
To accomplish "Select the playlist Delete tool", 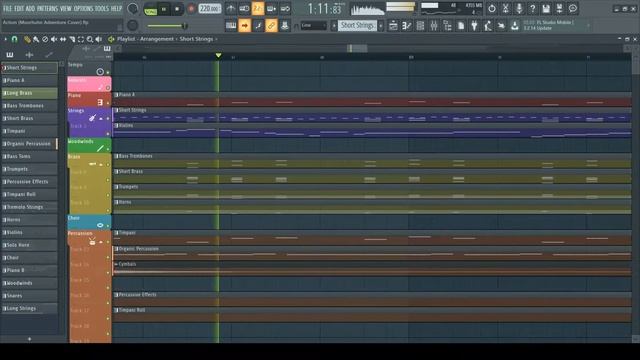I will click(x=45, y=39).
